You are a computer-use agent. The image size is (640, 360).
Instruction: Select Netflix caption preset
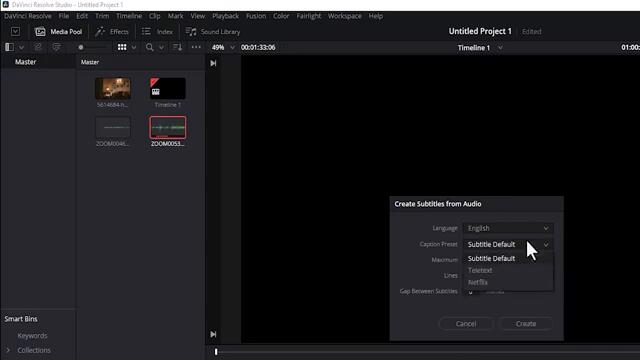click(x=508, y=282)
